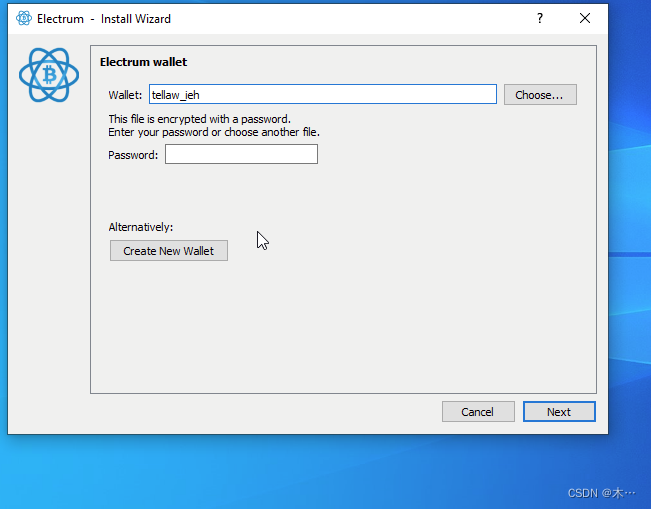Click the large Electrum Bitcoin atom logo
The height and width of the screenshot is (509, 651).
point(49,75)
